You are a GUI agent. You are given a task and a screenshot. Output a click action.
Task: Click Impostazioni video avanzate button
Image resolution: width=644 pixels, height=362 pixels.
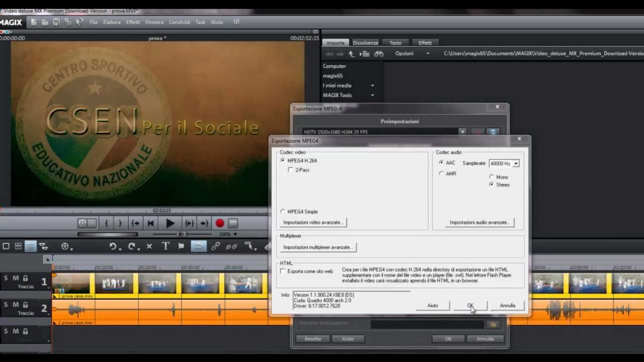(x=313, y=222)
